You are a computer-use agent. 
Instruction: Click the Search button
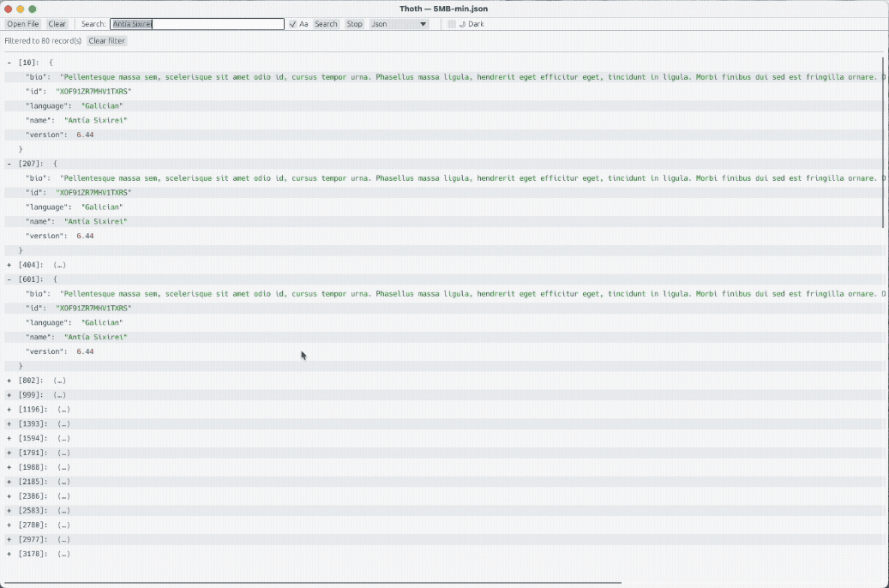point(326,24)
